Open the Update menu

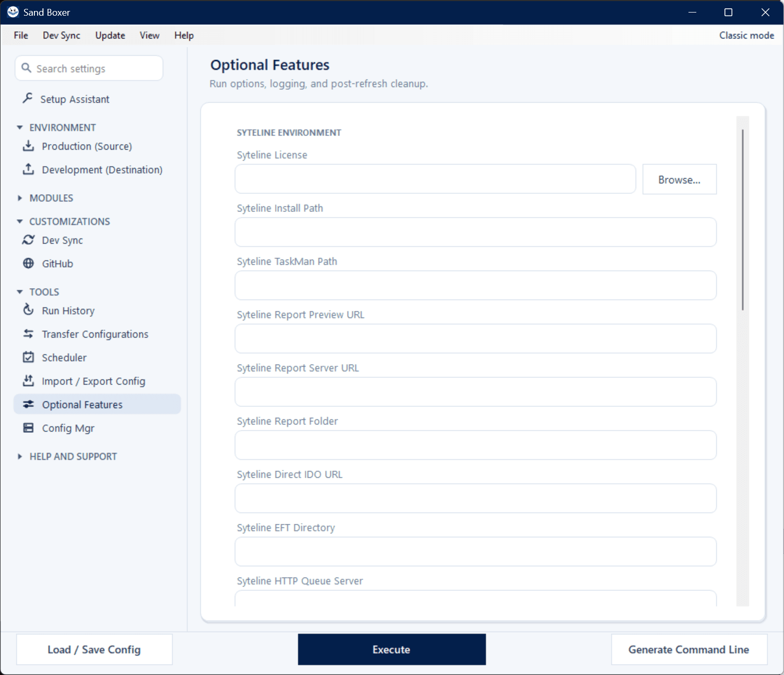[x=110, y=35]
